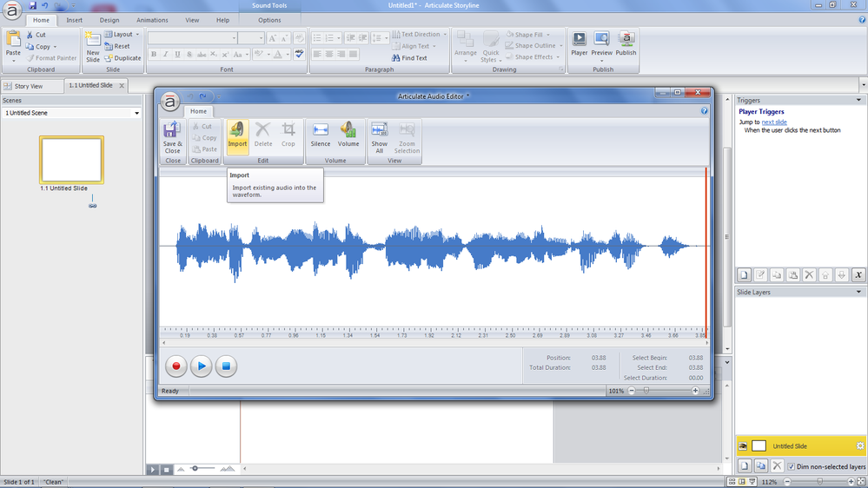Click the Duplicate slide button
This screenshot has height=488, width=868.
(x=123, y=58)
